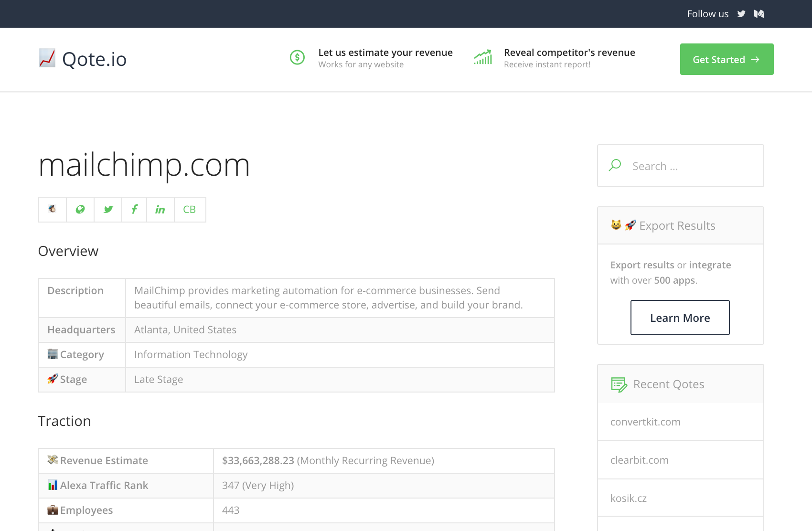Click the magnifier search icon
The height and width of the screenshot is (531, 812).
click(x=615, y=165)
